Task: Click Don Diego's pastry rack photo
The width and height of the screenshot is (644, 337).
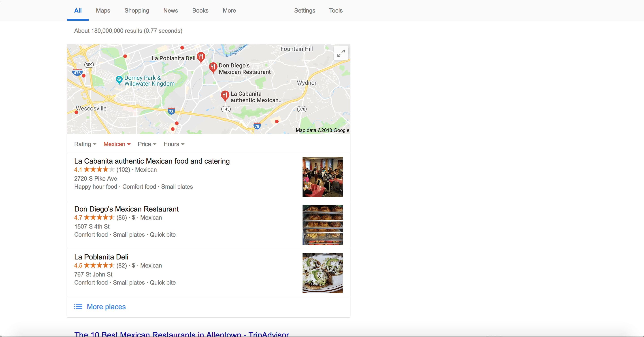Action: click(x=322, y=225)
